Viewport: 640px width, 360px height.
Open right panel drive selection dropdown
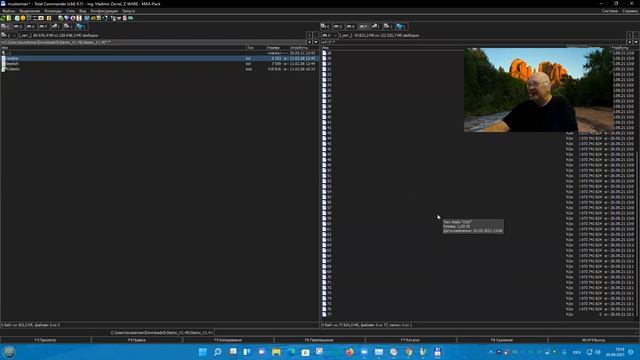(329, 36)
